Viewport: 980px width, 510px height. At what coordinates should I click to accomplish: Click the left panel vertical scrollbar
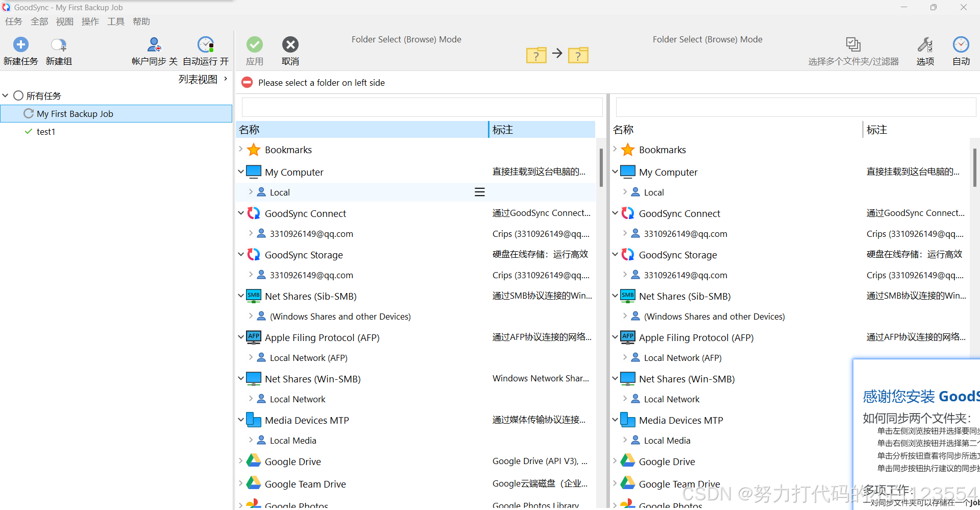(601, 167)
